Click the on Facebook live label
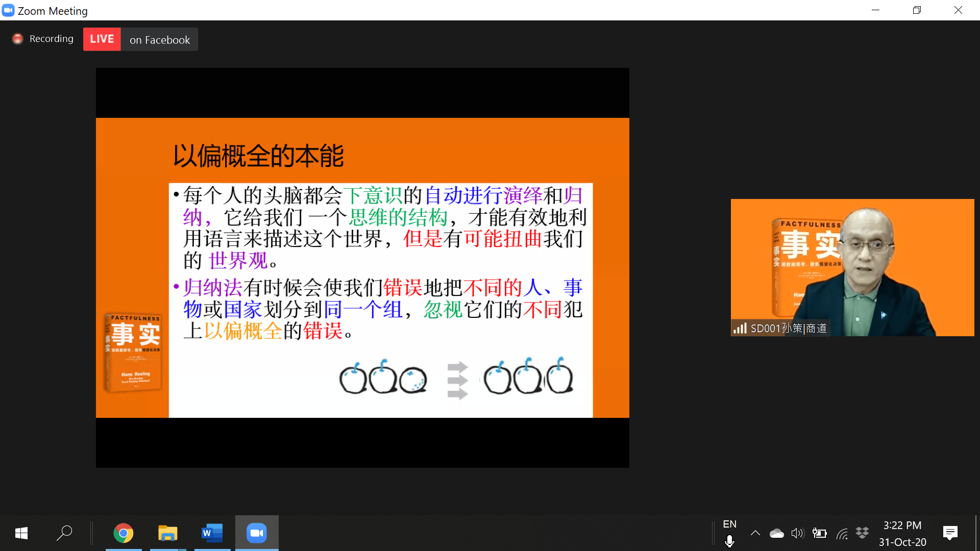The width and height of the screenshot is (980, 551). coord(159,40)
